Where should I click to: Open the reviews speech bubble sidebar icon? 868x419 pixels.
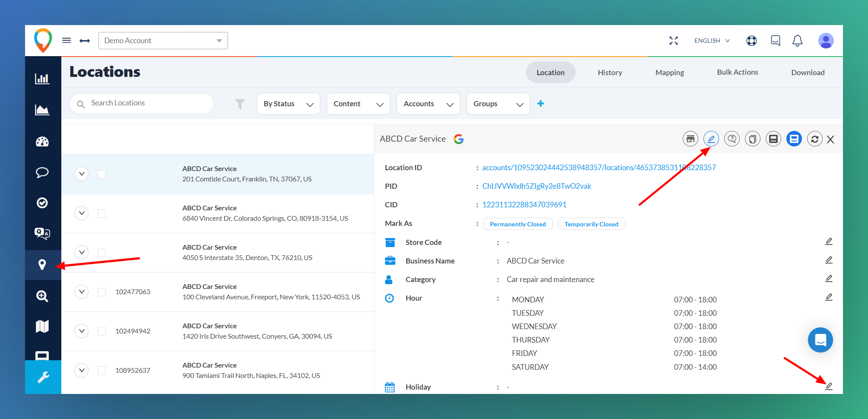(x=42, y=172)
